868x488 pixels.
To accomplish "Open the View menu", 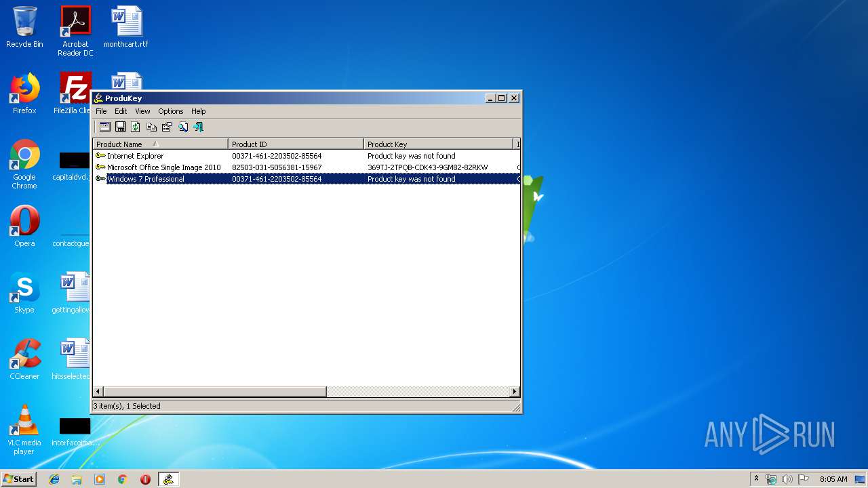I will click(142, 111).
